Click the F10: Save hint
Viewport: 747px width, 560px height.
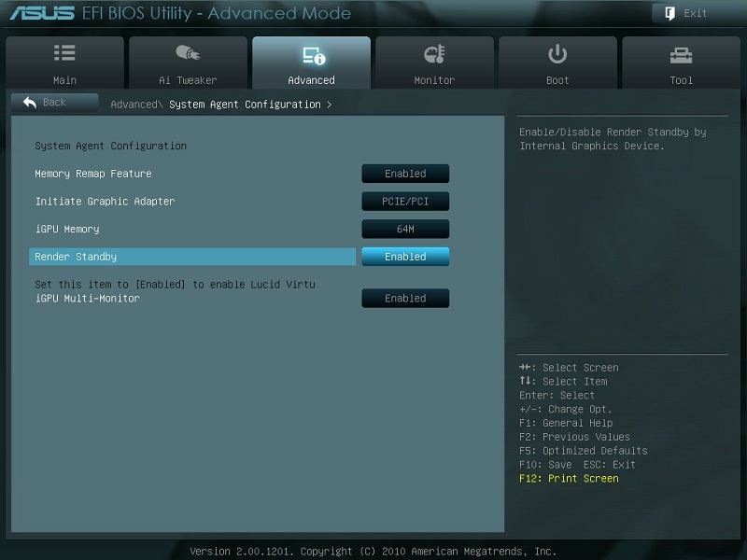point(545,465)
